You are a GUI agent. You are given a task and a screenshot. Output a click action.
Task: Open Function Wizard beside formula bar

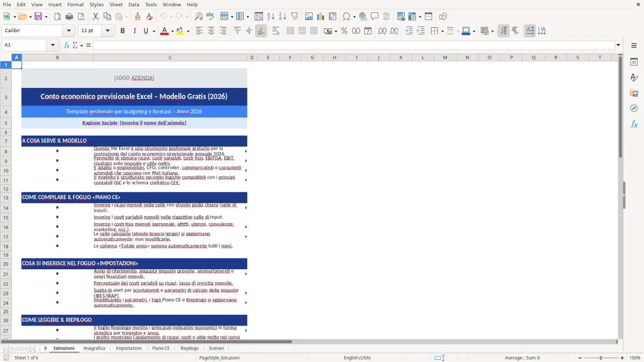[x=67, y=45]
